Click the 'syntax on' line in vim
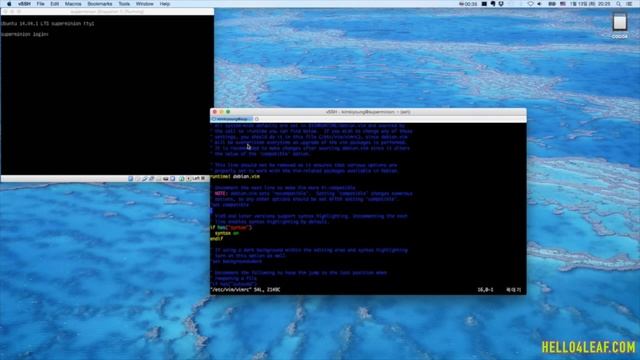Screen dimensions: 640x360 click(x=227, y=233)
